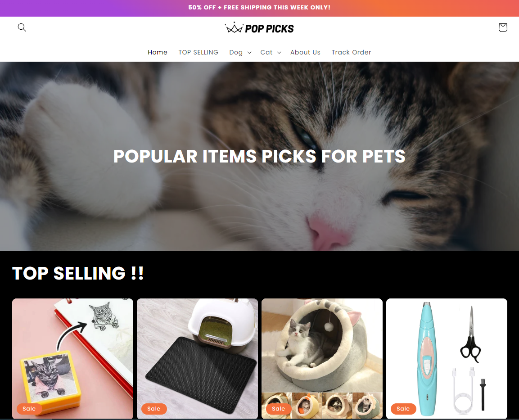Open the blue pet hair trimmer product

coord(447,358)
